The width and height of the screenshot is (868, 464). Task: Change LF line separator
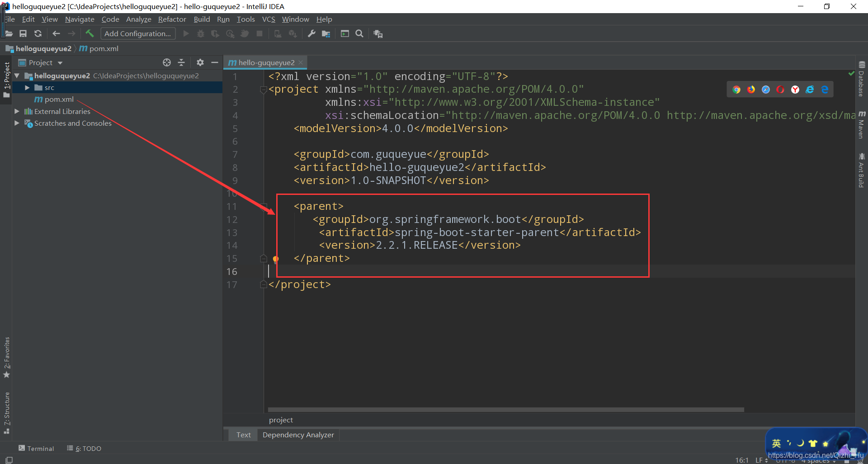tap(762, 460)
